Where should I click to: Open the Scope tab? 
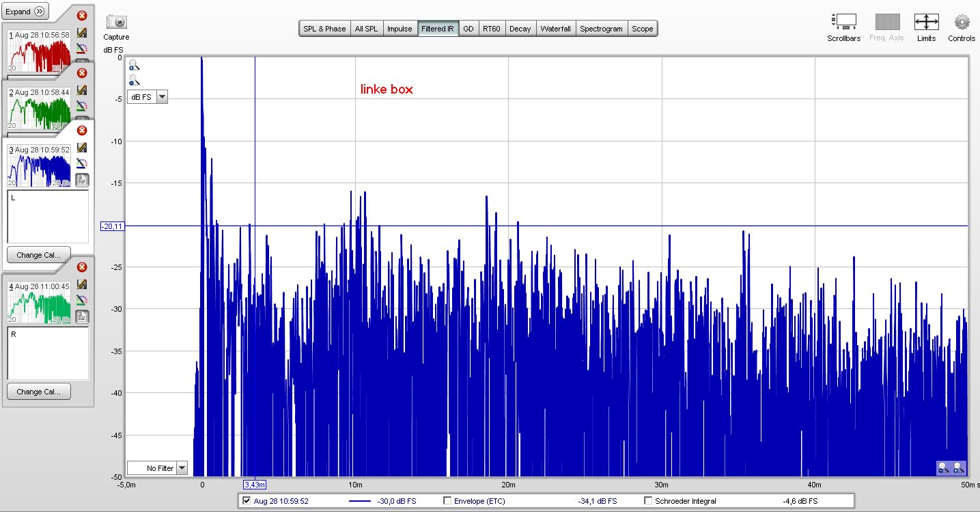(x=642, y=29)
